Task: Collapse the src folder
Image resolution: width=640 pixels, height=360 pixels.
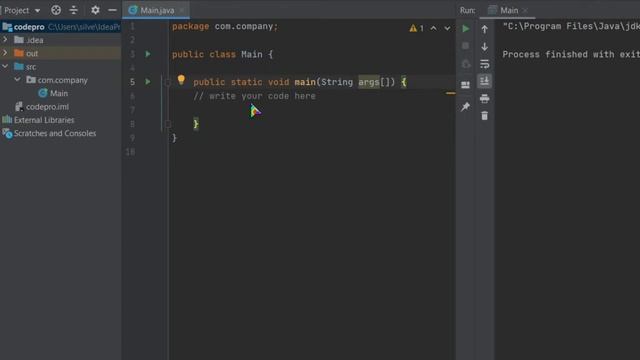Action: (5, 66)
